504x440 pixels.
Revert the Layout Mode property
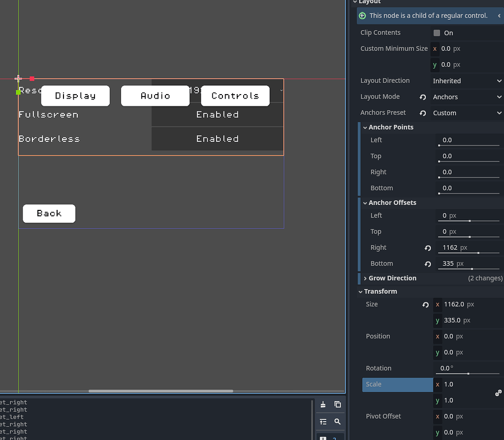[x=422, y=97]
